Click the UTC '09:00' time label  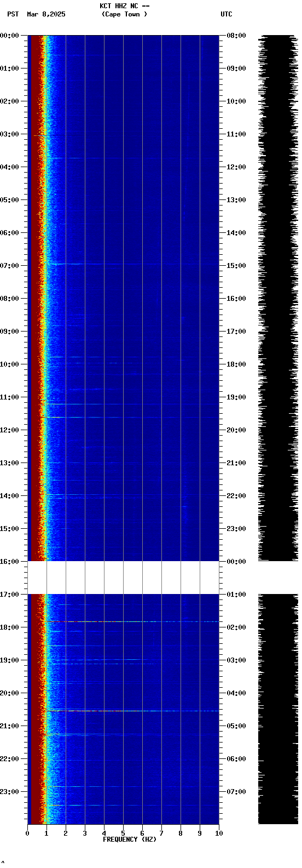[236, 68]
